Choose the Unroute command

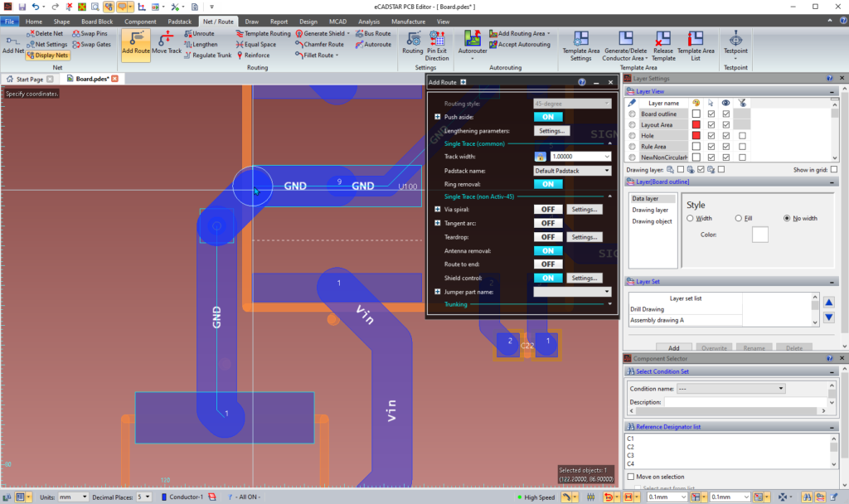click(x=199, y=33)
